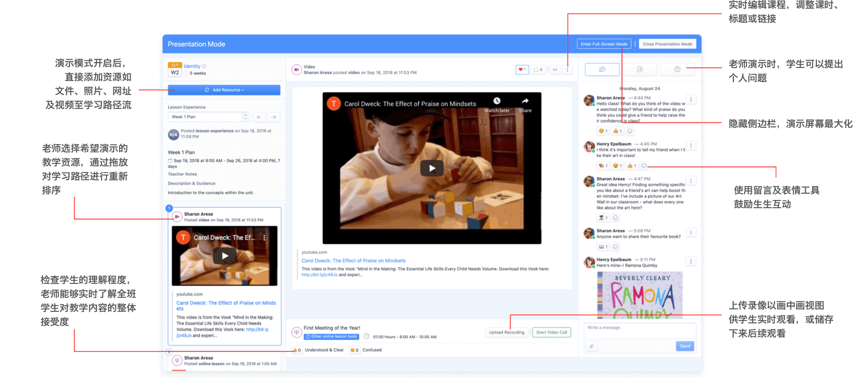The width and height of the screenshot is (868, 386).
Task: Open three-dot menu of the video post
Action: pyautogui.click(x=567, y=70)
